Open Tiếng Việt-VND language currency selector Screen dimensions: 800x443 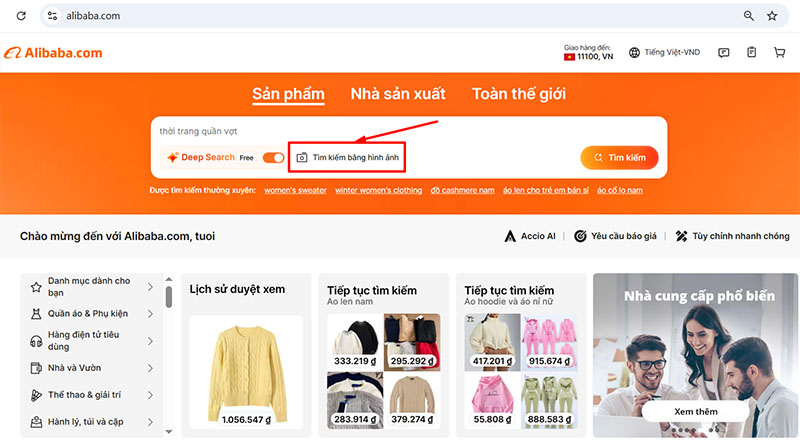coord(664,53)
